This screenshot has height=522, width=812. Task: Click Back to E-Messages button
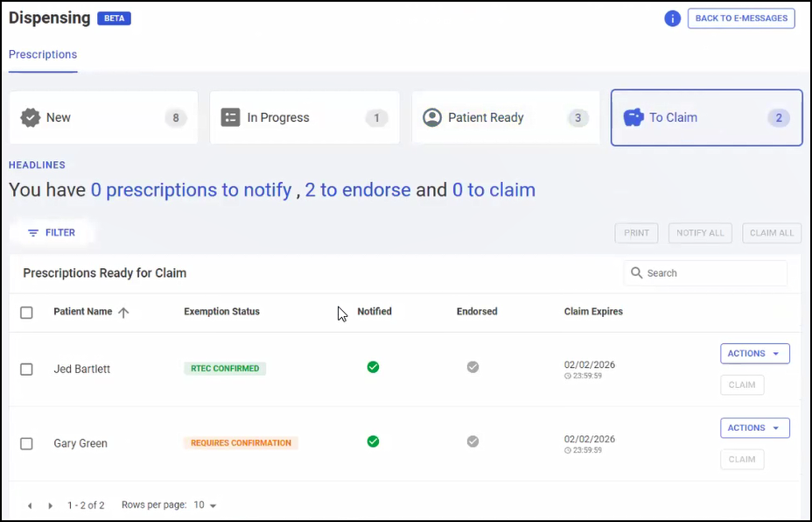[x=740, y=18]
